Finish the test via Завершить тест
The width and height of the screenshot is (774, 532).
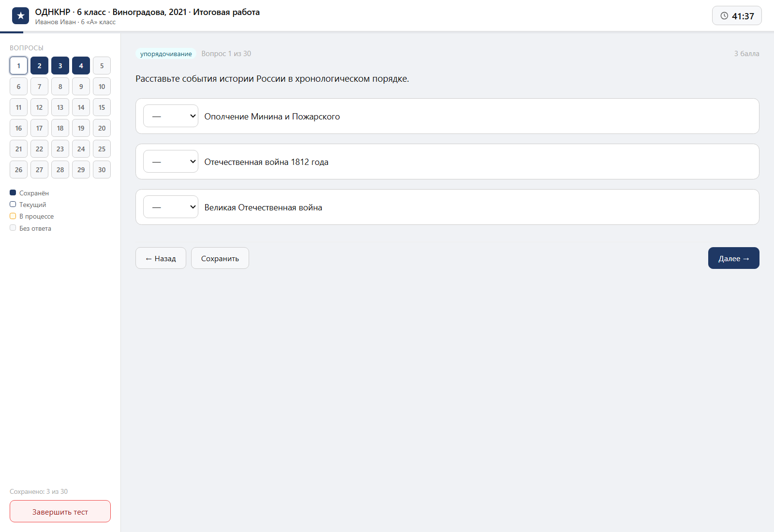click(60, 511)
